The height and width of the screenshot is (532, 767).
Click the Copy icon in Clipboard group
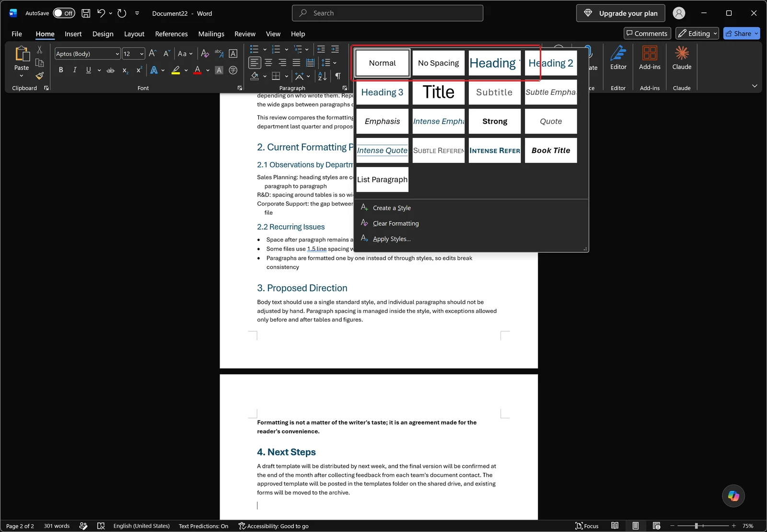point(40,63)
